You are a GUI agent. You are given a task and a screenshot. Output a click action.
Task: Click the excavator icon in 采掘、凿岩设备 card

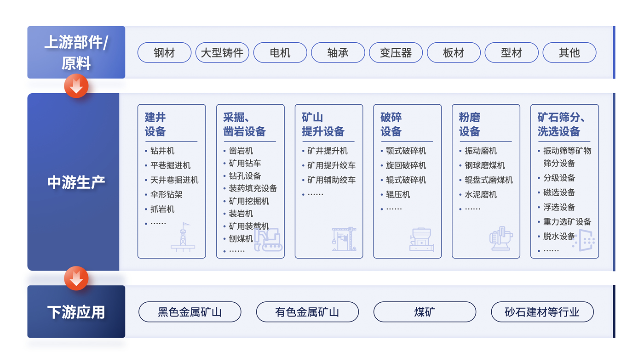pos(268,240)
